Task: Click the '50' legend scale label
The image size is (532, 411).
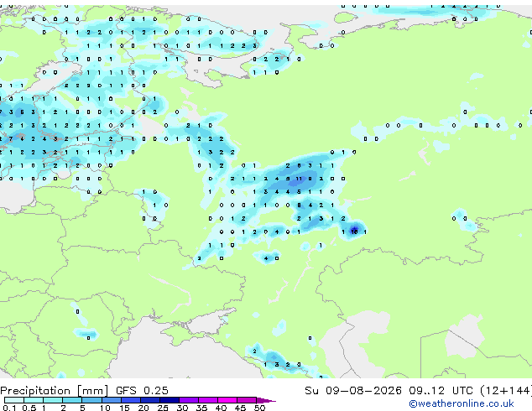Action: [259, 408]
